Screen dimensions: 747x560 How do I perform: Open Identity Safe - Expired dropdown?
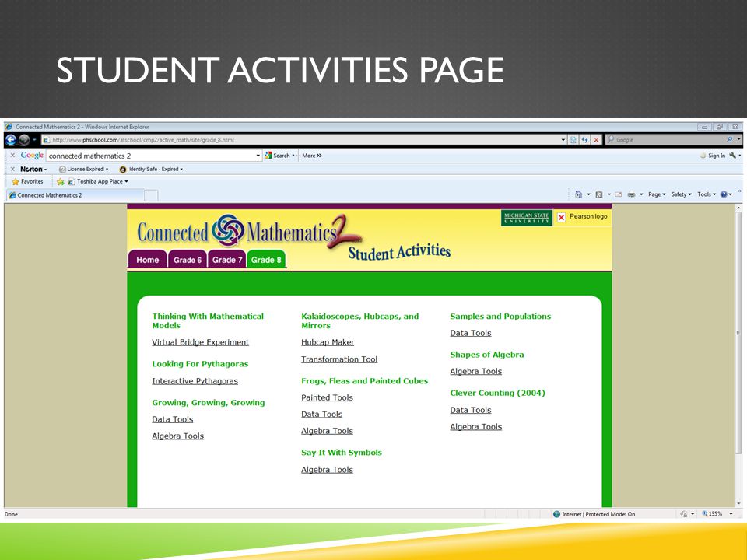tap(151, 169)
